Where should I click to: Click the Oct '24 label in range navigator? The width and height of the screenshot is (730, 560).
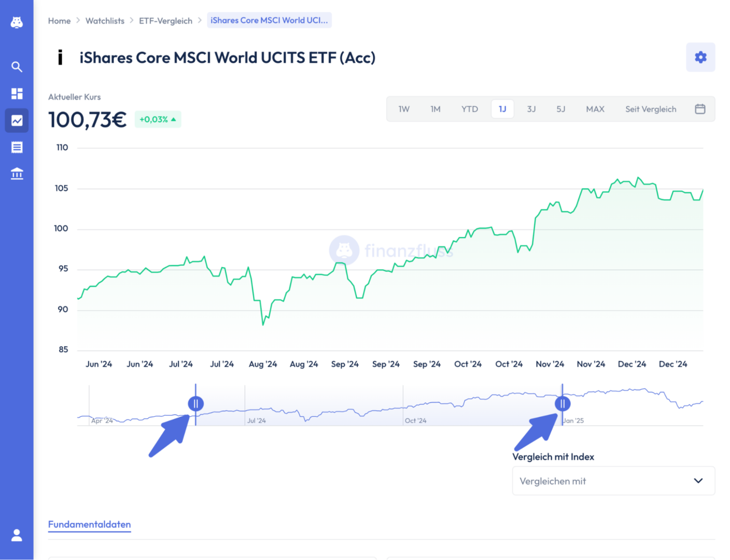[415, 421]
